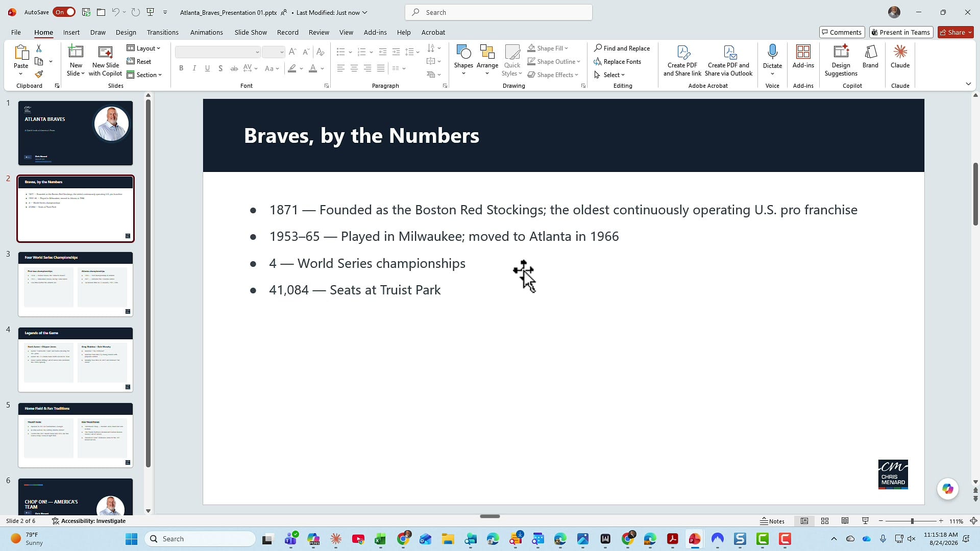Click Create PDF and Share via Outlook
Viewport: 980px width, 551px height.
[728, 61]
